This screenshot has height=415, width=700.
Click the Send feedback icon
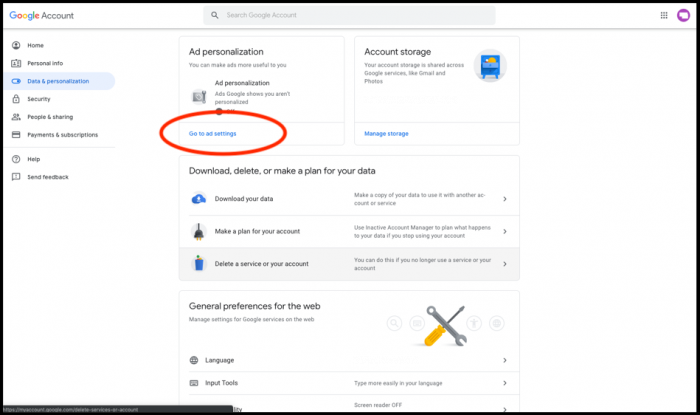[x=16, y=177]
